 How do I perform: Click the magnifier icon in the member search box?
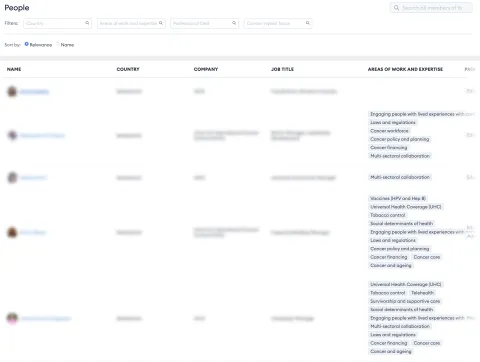(396, 8)
